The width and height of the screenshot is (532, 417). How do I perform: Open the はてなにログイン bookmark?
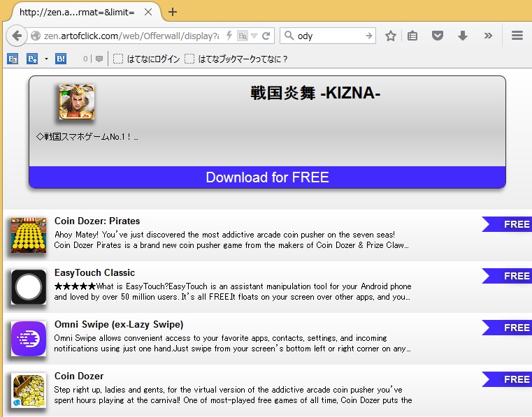[x=147, y=59]
